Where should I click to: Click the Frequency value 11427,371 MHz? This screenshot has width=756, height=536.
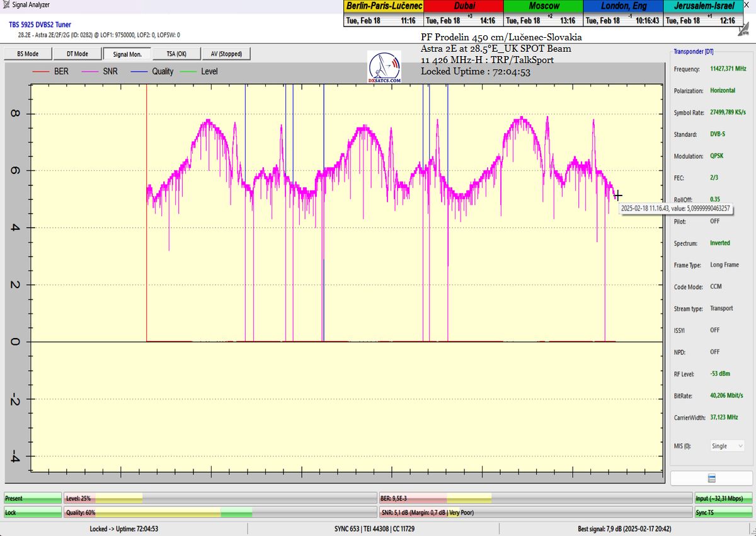(x=728, y=69)
